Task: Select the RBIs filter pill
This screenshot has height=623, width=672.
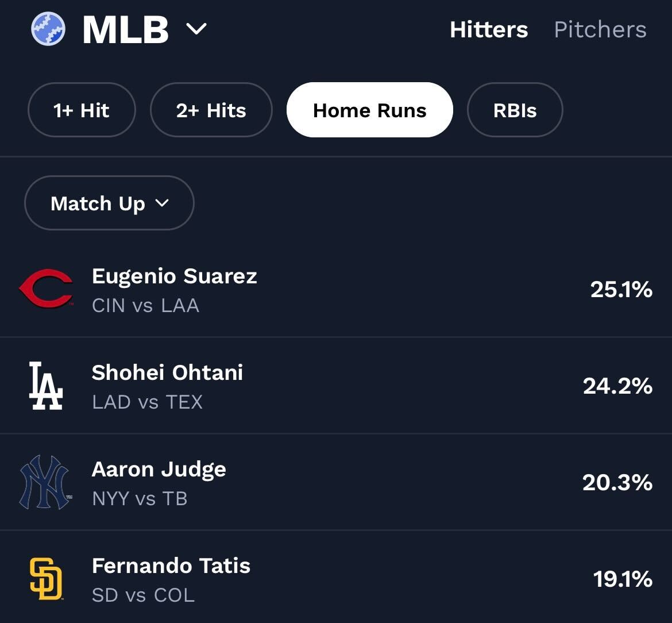Action: 515,110
